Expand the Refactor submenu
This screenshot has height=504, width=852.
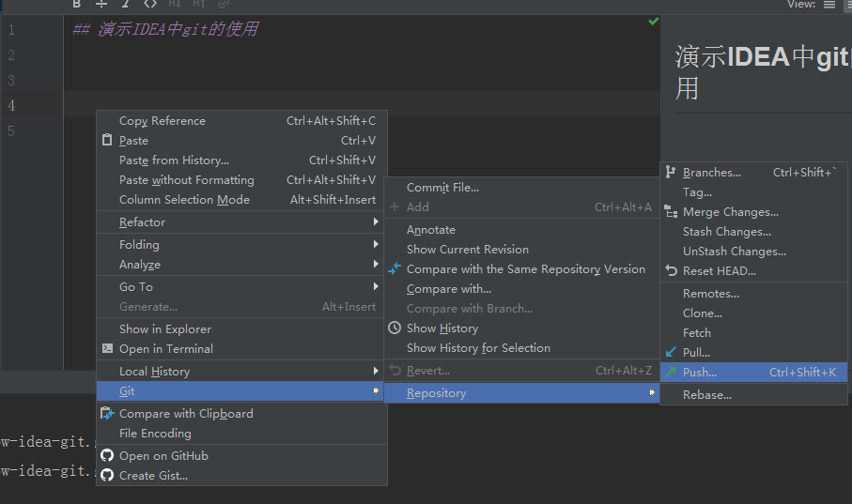point(241,222)
